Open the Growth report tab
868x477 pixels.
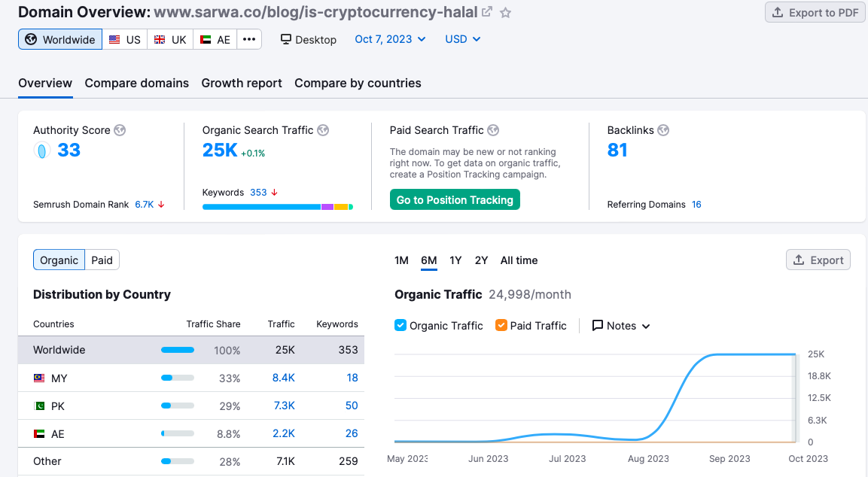pos(242,83)
